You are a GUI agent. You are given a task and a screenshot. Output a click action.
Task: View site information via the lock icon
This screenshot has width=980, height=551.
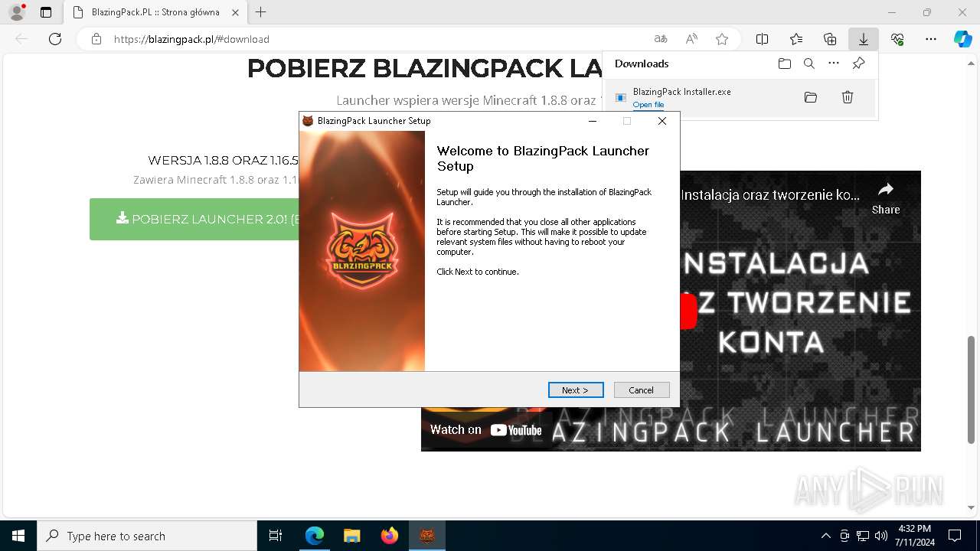[x=96, y=39]
